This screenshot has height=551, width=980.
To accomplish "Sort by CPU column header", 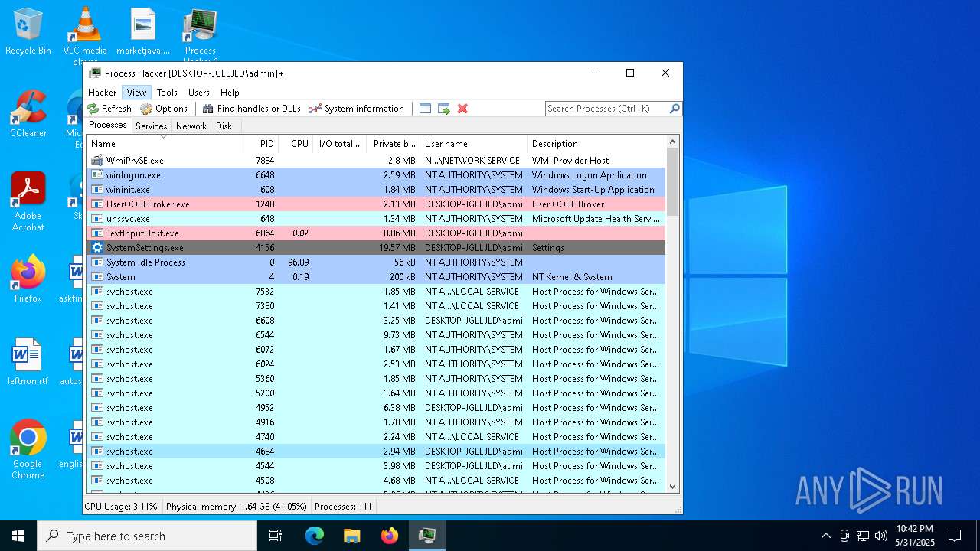I will click(296, 144).
